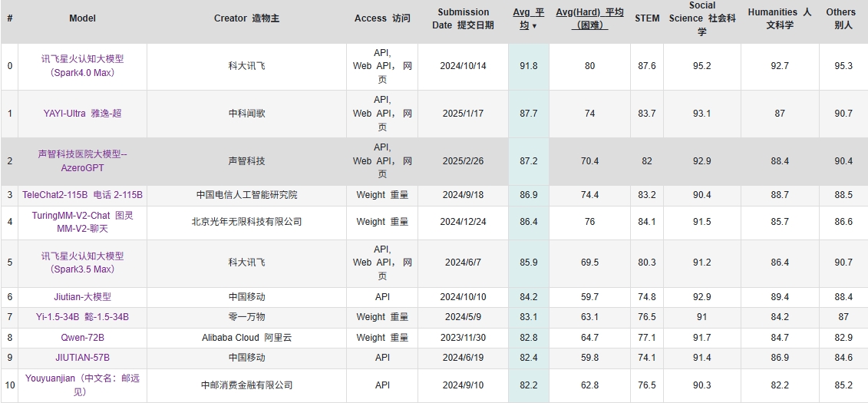Select the 2024/5/9 submission date
This screenshot has height=403, width=868.
464,317
